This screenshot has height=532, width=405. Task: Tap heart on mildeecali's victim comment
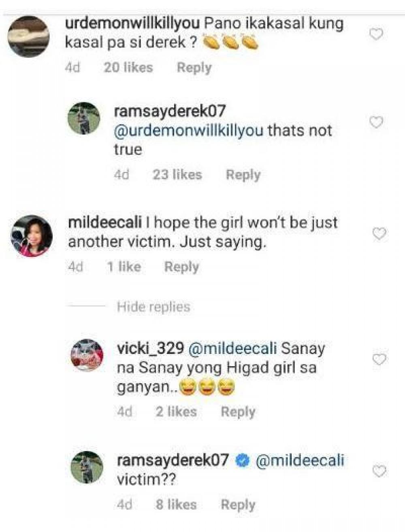click(x=379, y=233)
